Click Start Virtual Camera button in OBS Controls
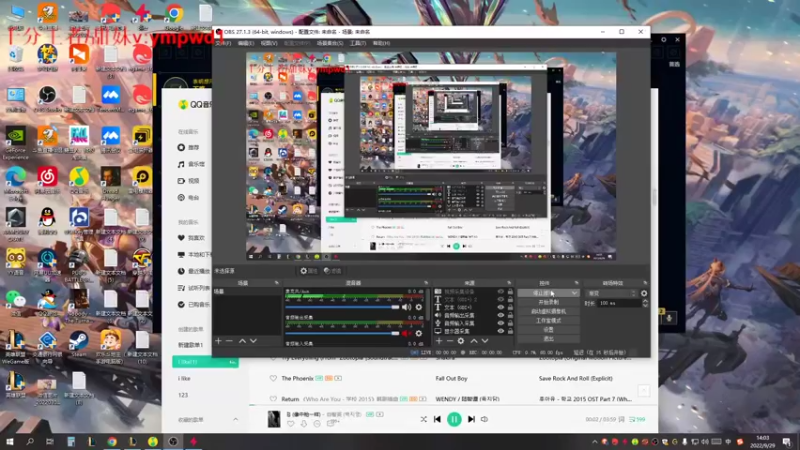 [x=548, y=311]
